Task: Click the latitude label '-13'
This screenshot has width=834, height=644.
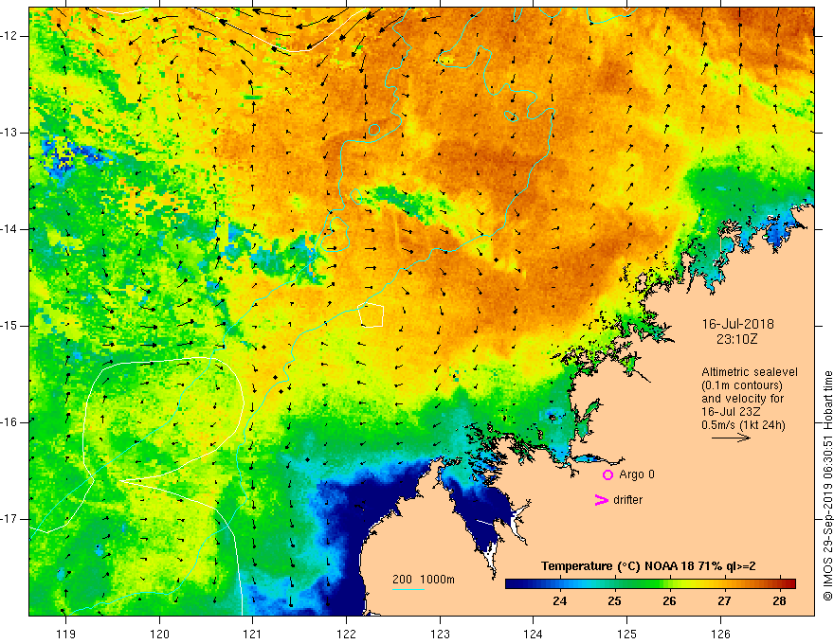Action: pyautogui.click(x=9, y=133)
